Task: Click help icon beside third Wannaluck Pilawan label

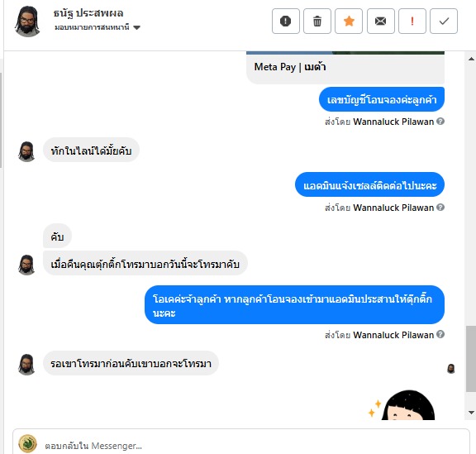Action: (440, 334)
